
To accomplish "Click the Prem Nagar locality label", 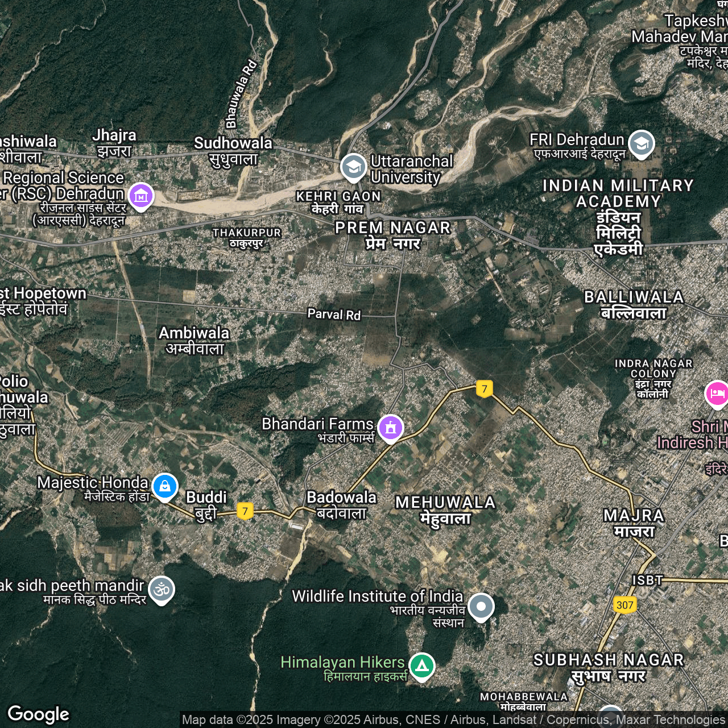I will [x=392, y=235].
